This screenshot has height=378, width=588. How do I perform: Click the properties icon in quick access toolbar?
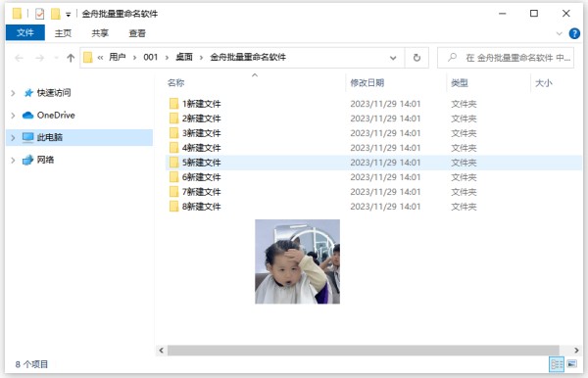pos(39,14)
